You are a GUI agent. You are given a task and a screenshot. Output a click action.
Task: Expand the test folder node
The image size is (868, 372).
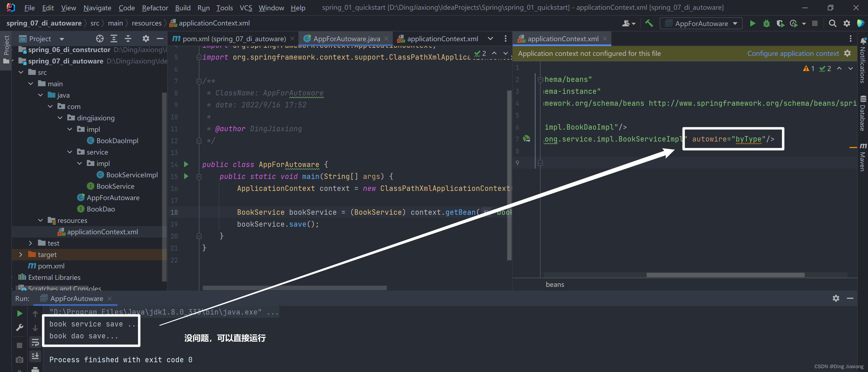click(x=30, y=243)
